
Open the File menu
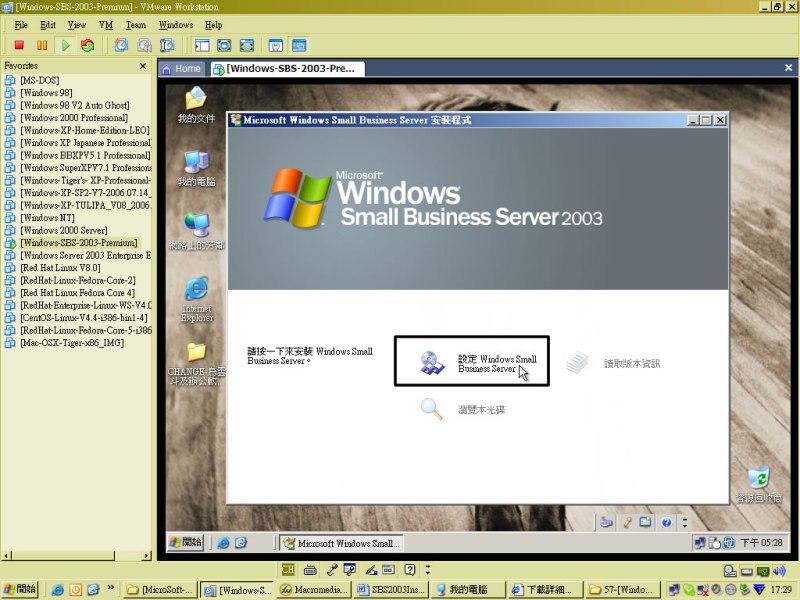tap(21, 25)
